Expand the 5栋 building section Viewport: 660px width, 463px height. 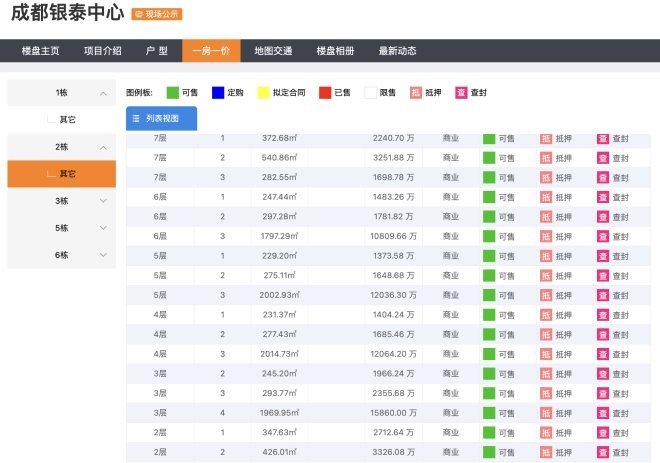[103, 228]
